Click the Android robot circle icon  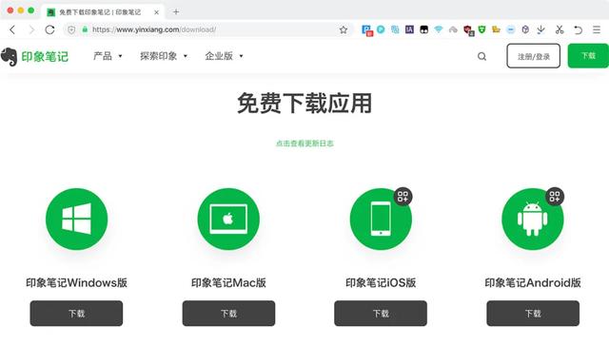533,219
